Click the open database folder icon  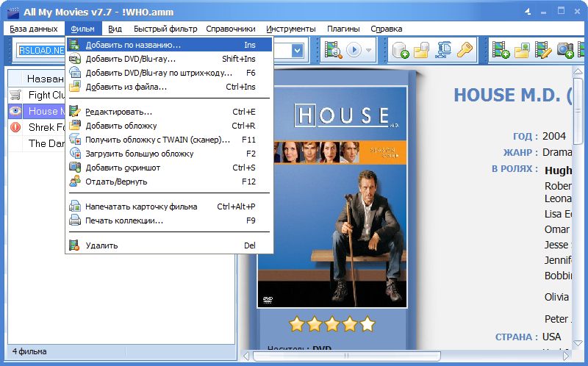pyautogui.click(x=421, y=50)
